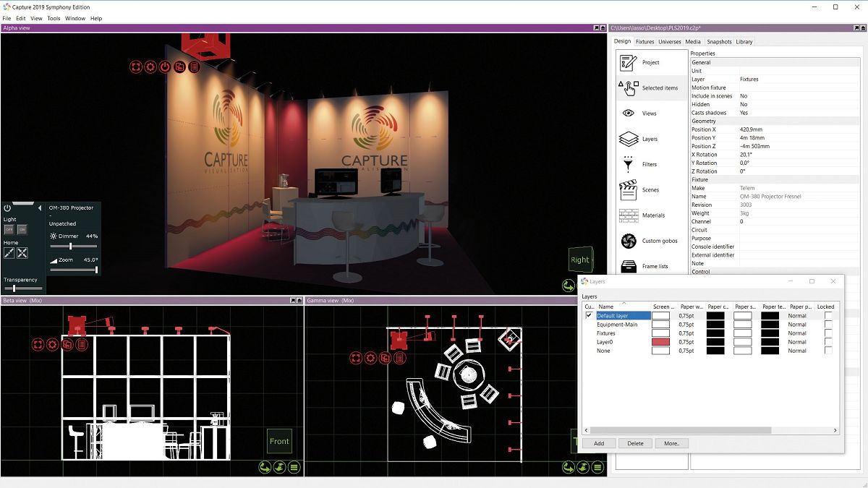
Task: Open the Tools menu
Action: [54, 18]
